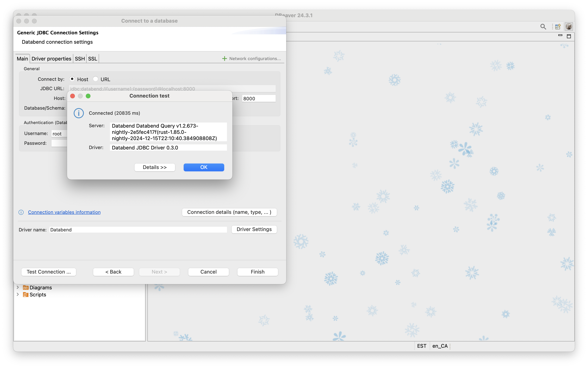Open Driver Settings
The width and height of the screenshot is (588, 368).
(254, 229)
